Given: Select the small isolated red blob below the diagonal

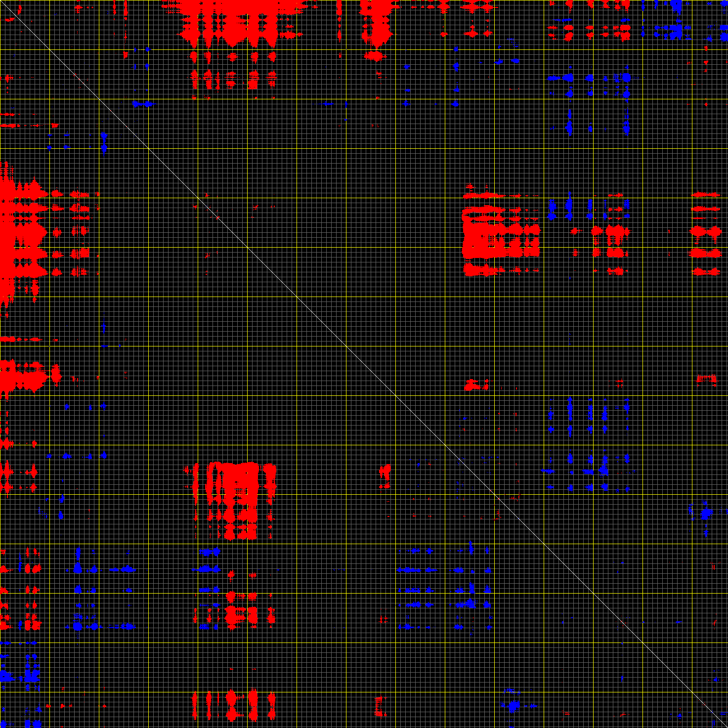Looking at the screenshot, I should click(385, 474).
